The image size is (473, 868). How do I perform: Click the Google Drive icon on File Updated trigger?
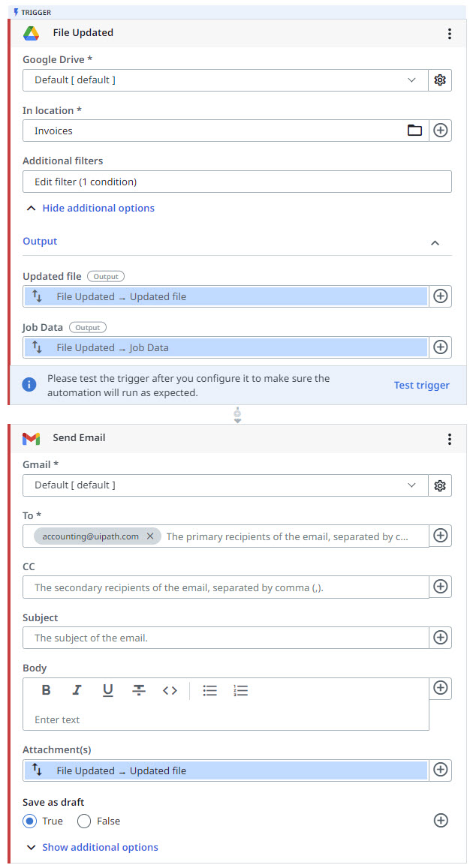pos(32,33)
